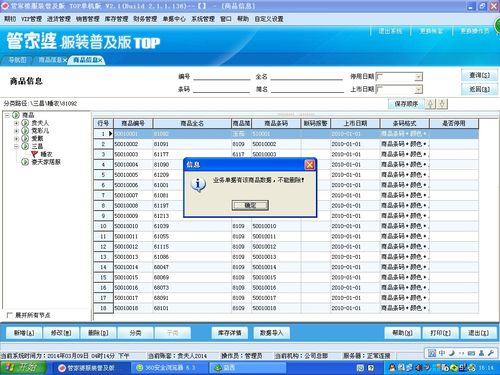This screenshot has width=500, height=375.
Task: Click the 编号 input field
Action: (x=222, y=76)
